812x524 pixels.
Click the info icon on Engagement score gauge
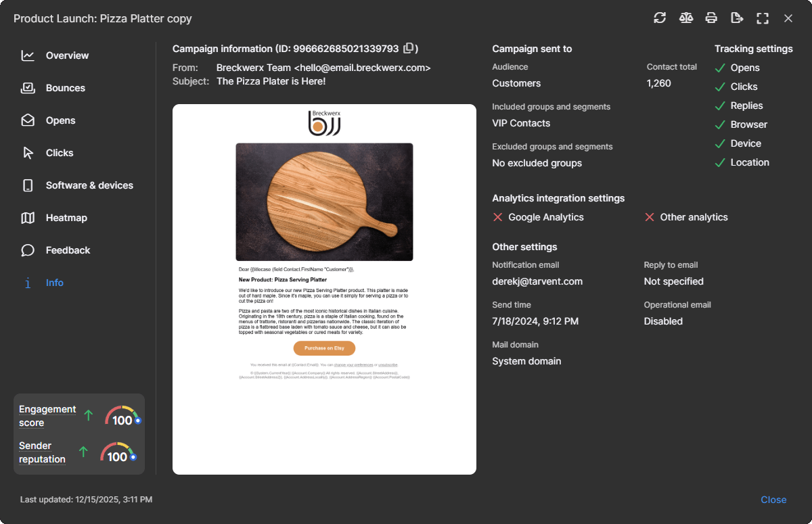[x=138, y=421]
